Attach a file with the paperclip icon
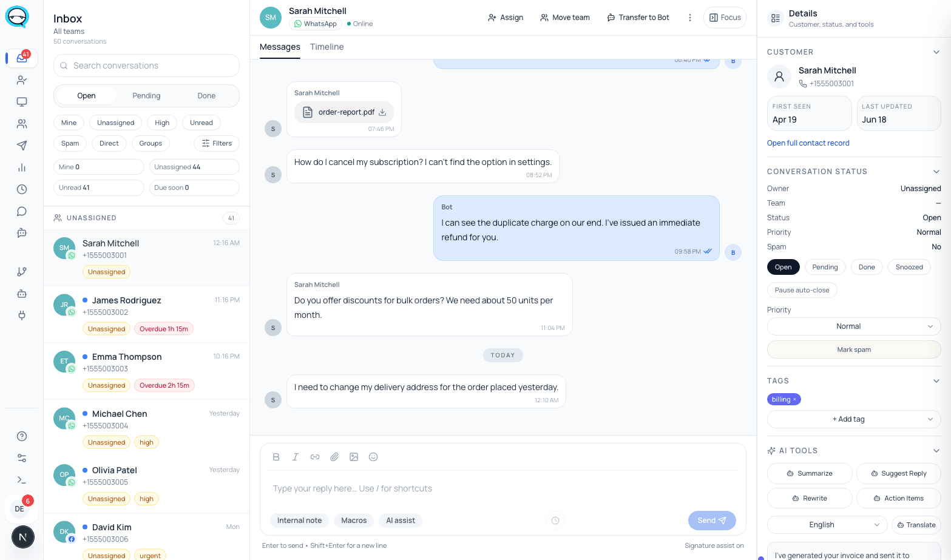The height and width of the screenshot is (560, 951). coord(334,457)
